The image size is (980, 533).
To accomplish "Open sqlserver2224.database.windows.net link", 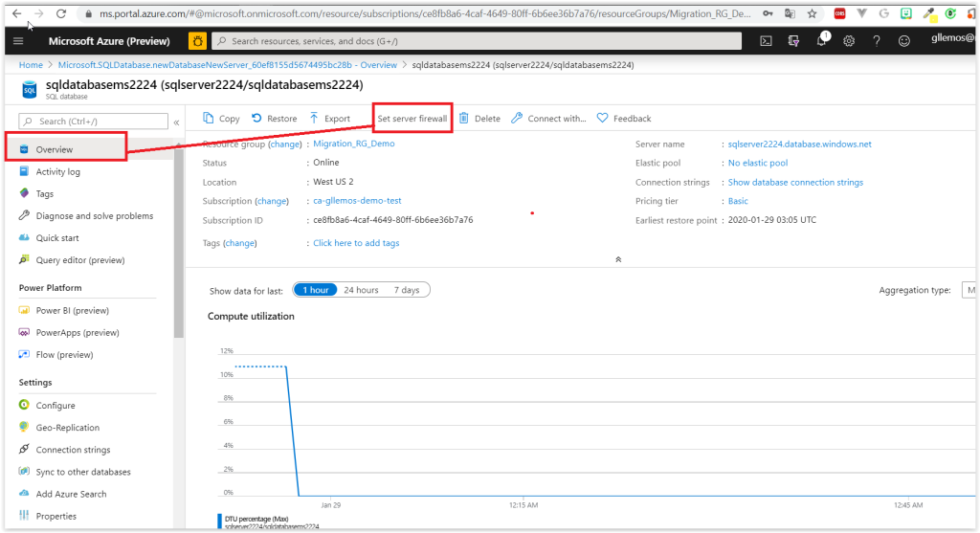I will pyautogui.click(x=799, y=144).
